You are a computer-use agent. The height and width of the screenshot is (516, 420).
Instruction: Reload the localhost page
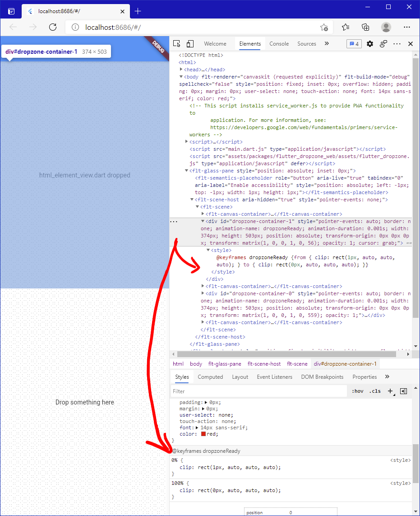[x=52, y=27]
